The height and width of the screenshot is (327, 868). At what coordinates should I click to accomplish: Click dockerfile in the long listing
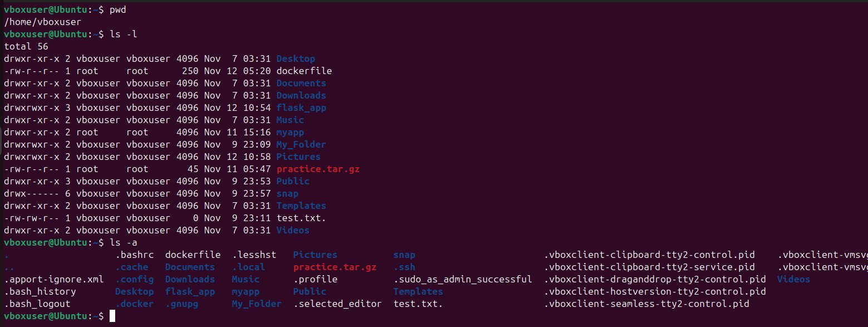coord(304,71)
